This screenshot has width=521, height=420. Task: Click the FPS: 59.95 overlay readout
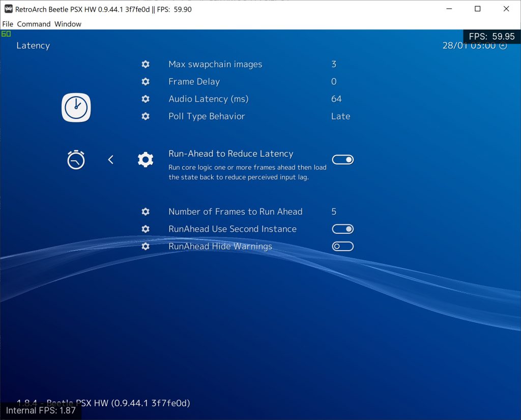click(x=492, y=37)
